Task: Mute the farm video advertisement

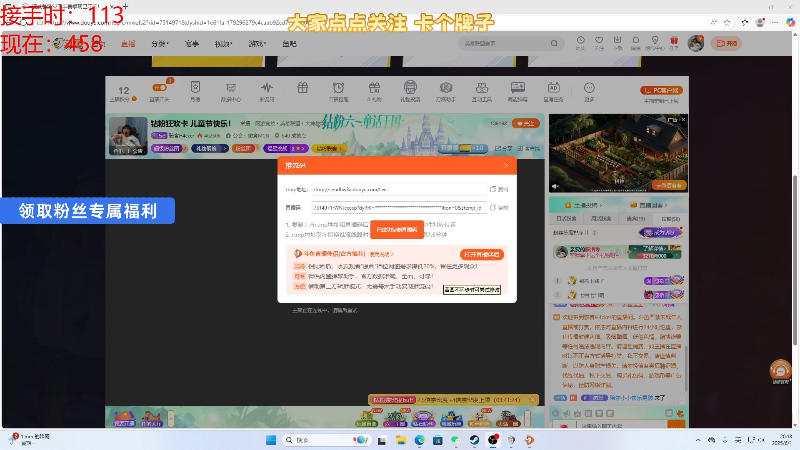Action: [x=556, y=186]
